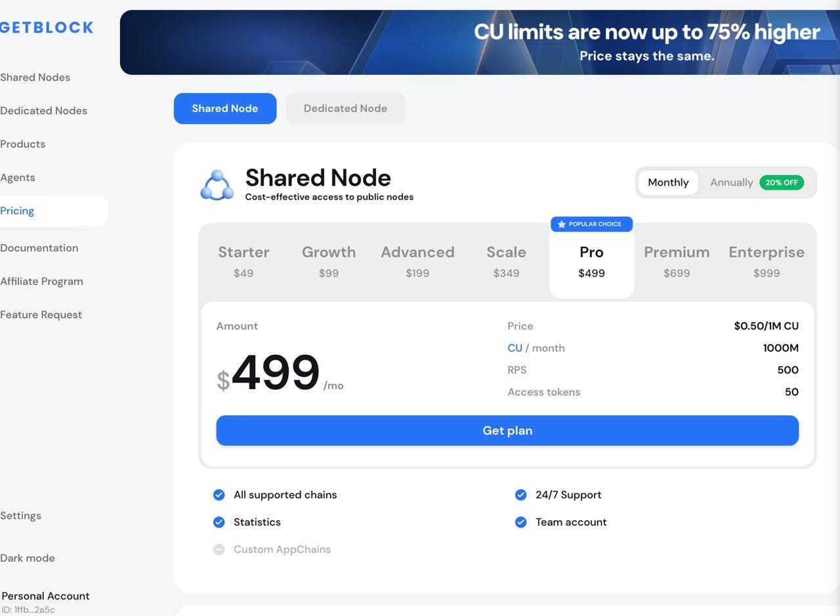Select the Pro $499 plan
Viewport: 840px width, 616px height.
click(x=591, y=263)
